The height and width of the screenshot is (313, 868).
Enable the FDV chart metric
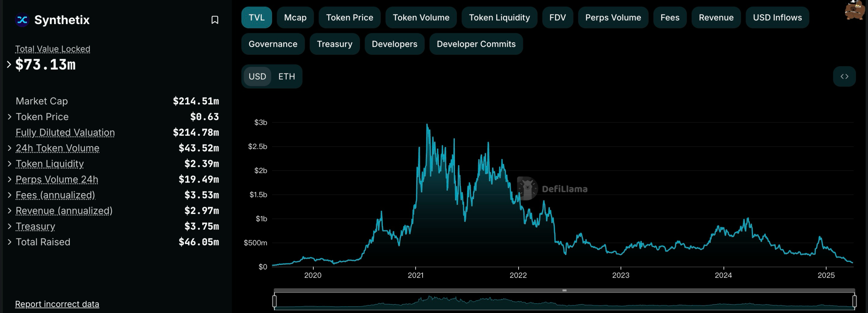pos(557,17)
